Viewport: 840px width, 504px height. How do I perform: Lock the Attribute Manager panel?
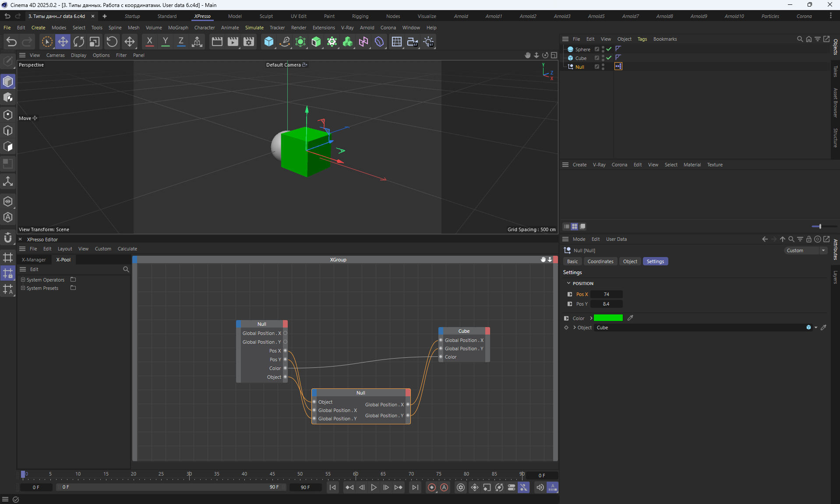(808, 239)
